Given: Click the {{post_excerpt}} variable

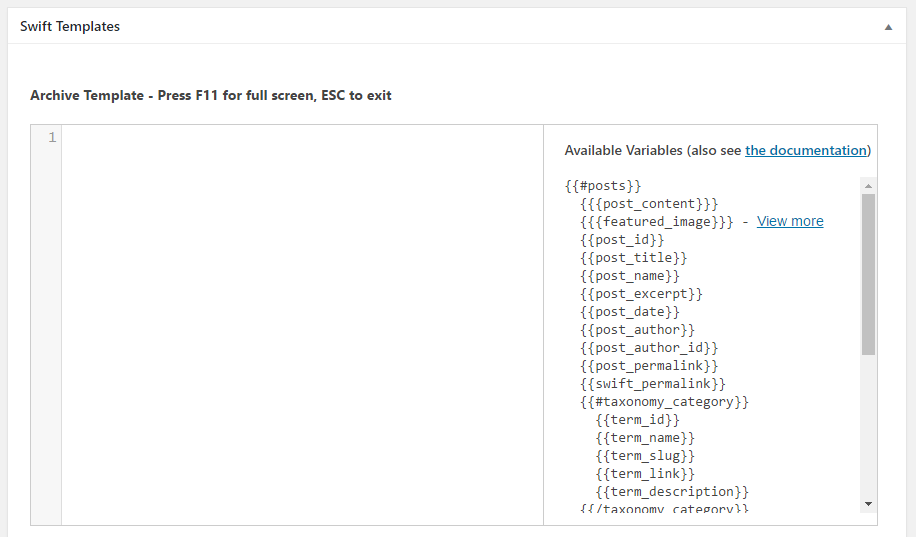Looking at the screenshot, I should click(641, 294).
